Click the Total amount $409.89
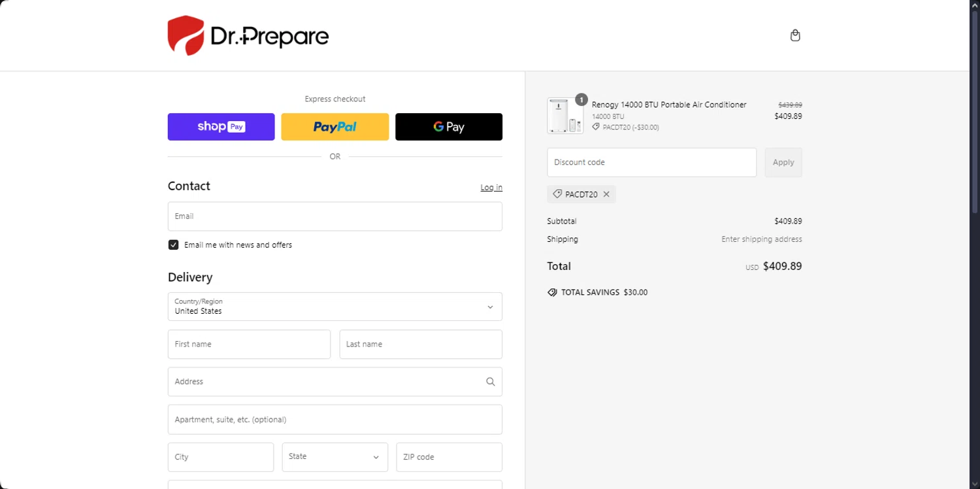 pyautogui.click(x=782, y=267)
